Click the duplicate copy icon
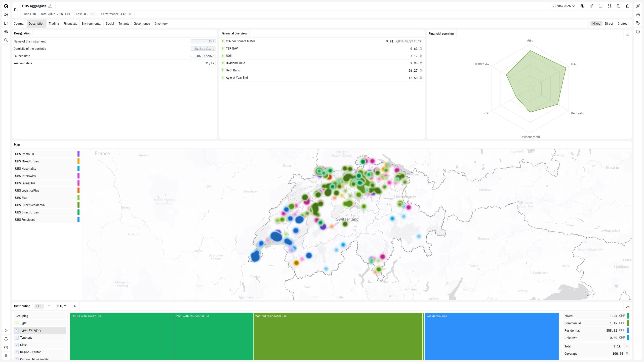 point(619,6)
